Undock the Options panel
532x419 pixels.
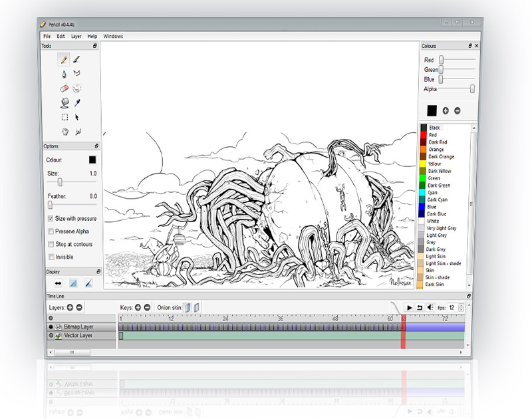coord(96,146)
